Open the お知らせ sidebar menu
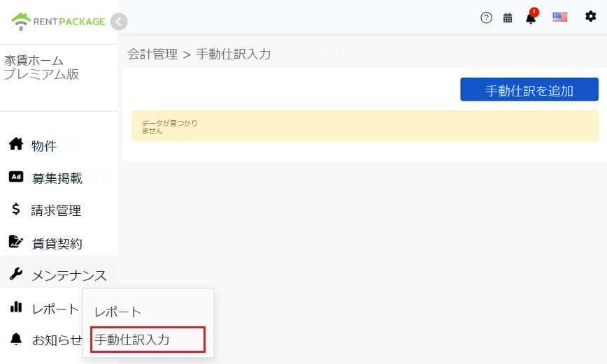The width and height of the screenshot is (607, 364). click(x=57, y=340)
